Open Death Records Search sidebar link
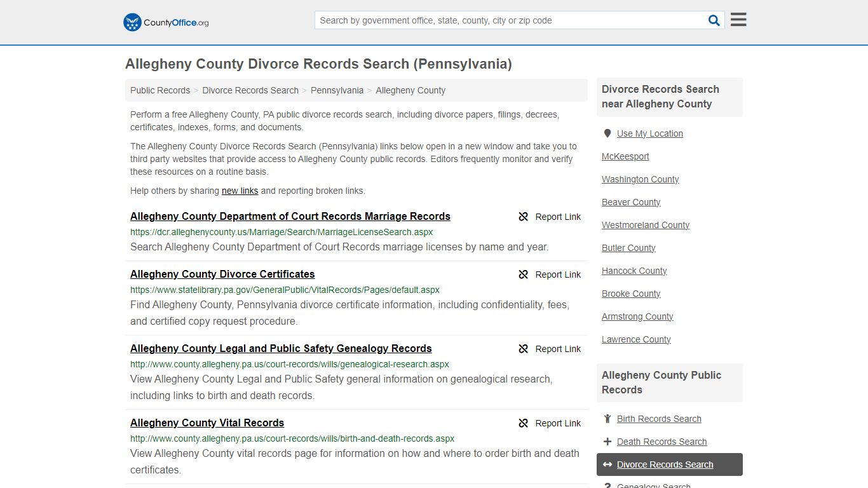Viewport: 868px width, 488px height. 661,442
